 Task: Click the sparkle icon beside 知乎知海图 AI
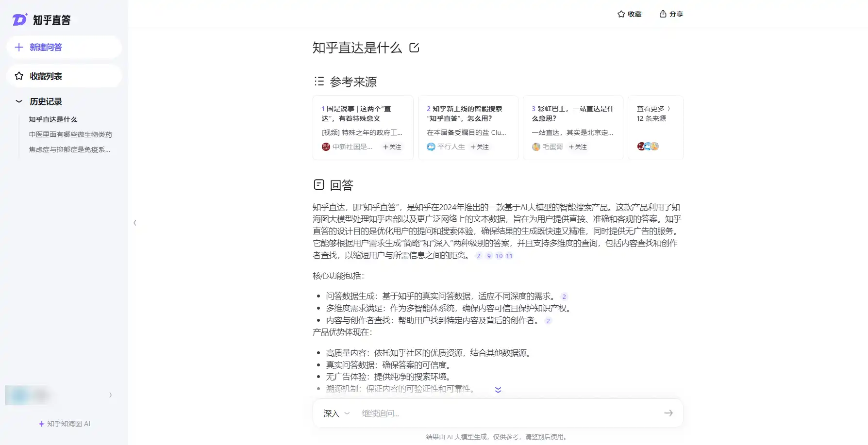[41, 424]
